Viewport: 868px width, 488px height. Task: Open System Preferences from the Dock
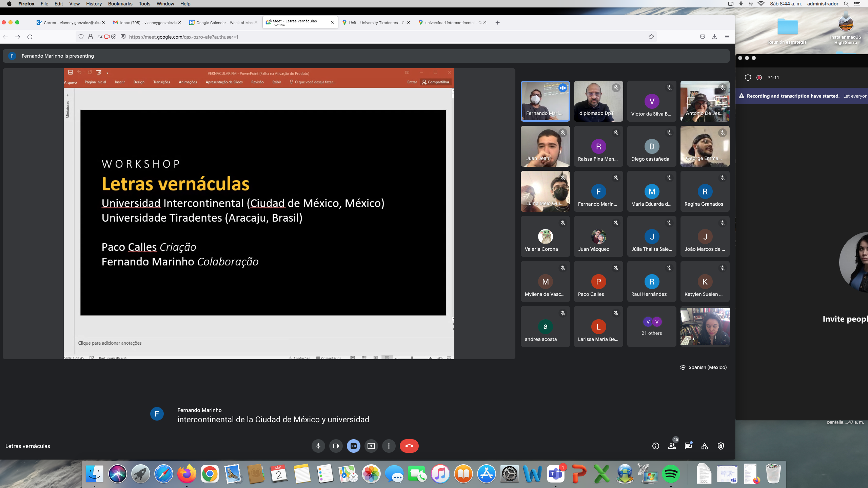[x=509, y=473]
